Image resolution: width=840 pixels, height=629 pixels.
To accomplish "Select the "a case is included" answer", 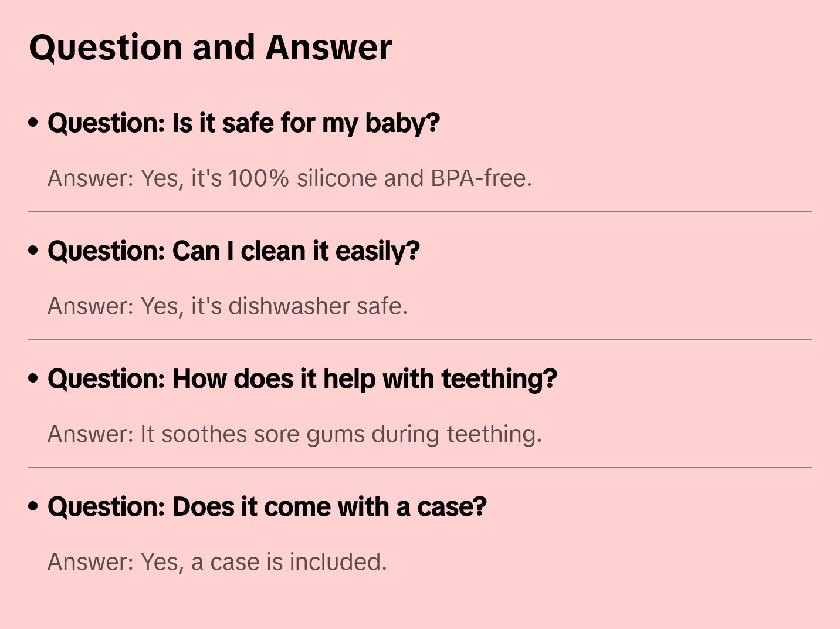I will tap(217, 562).
